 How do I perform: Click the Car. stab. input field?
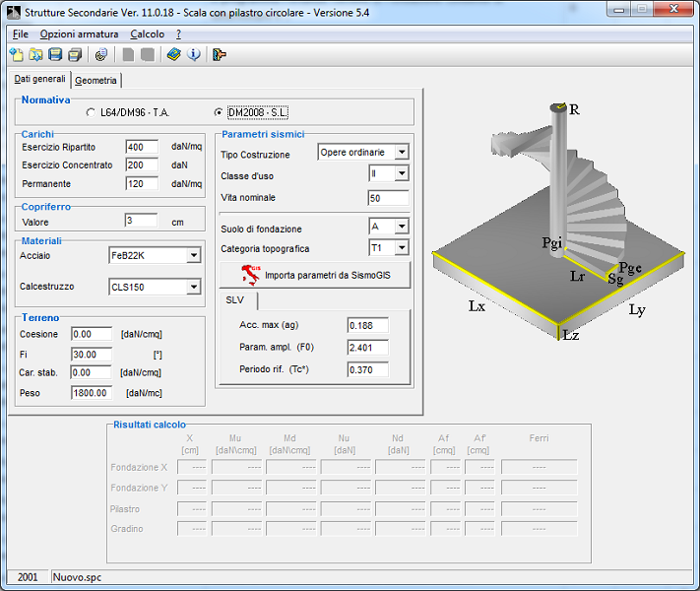[x=92, y=372]
